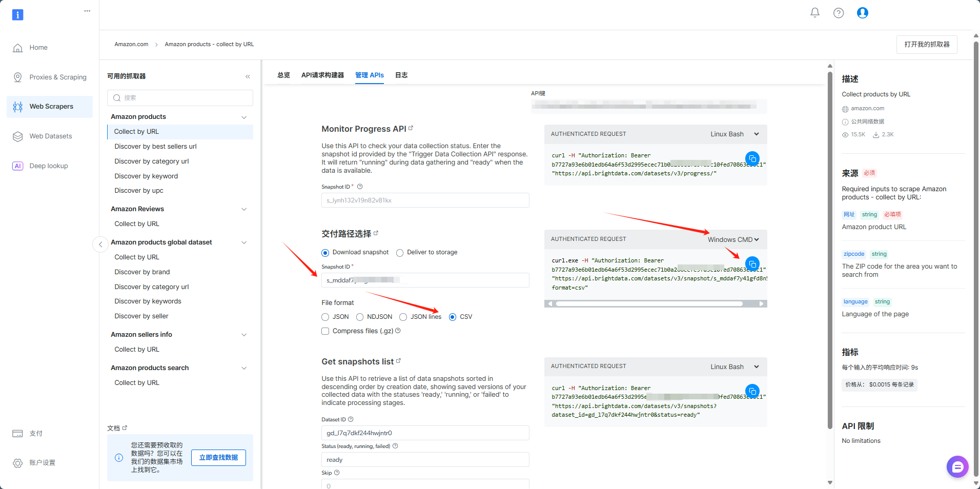Collapse Amazon products global dataset group

244,242
